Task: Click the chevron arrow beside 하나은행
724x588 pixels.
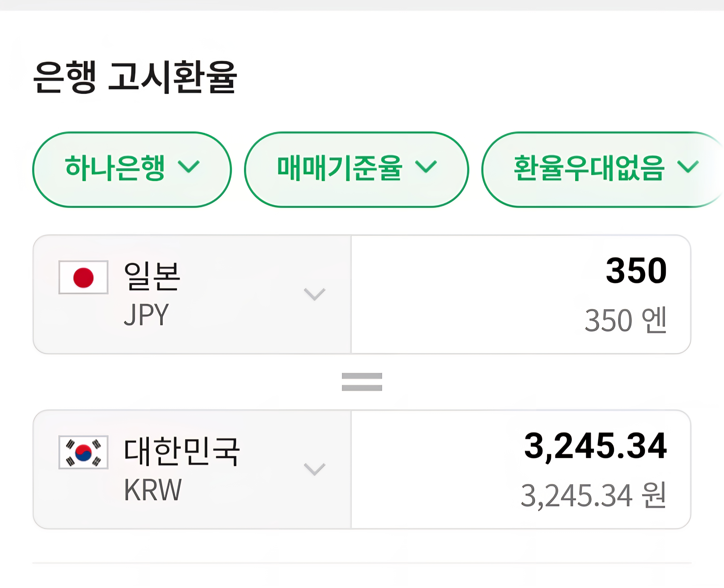Action: [189, 167]
